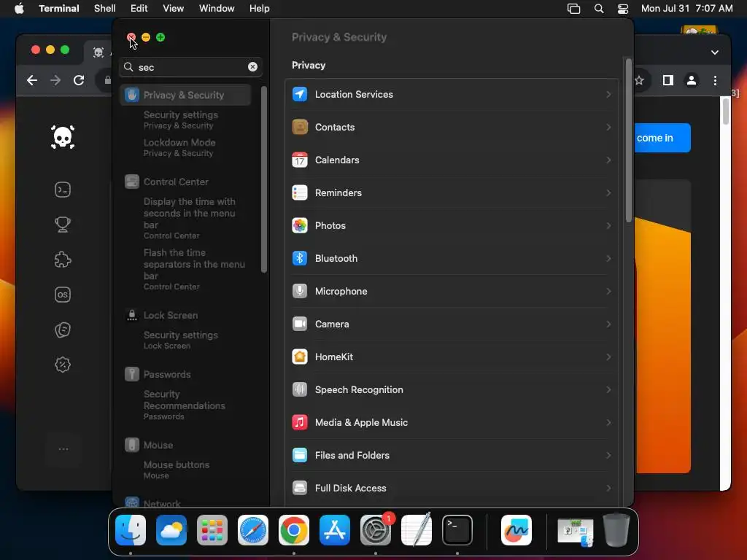Go back in the browser window
Image resolution: width=747 pixels, height=560 pixels.
pyautogui.click(x=32, y=80)
